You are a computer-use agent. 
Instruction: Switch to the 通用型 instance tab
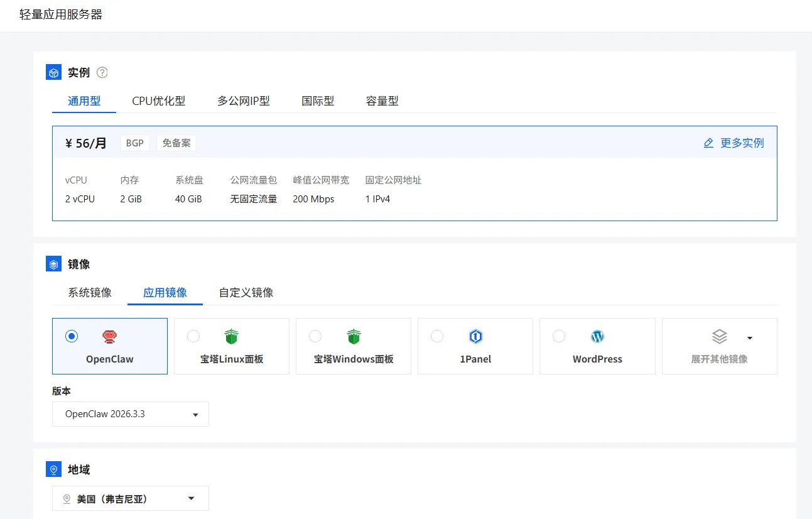84,101
